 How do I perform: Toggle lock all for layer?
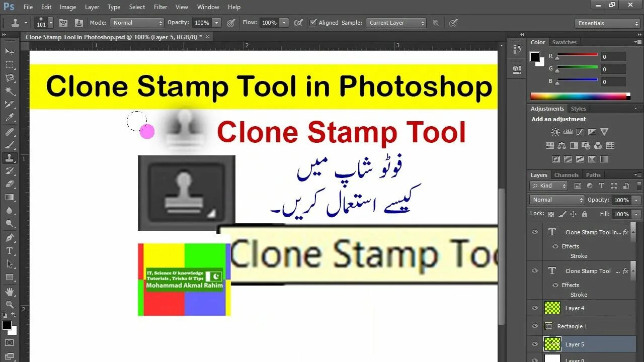tap(584, 214)
